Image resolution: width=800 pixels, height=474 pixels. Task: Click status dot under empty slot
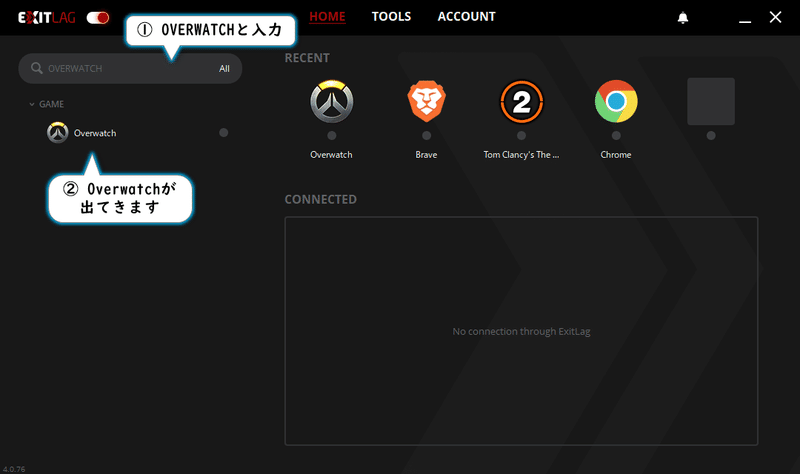[711, 136]
